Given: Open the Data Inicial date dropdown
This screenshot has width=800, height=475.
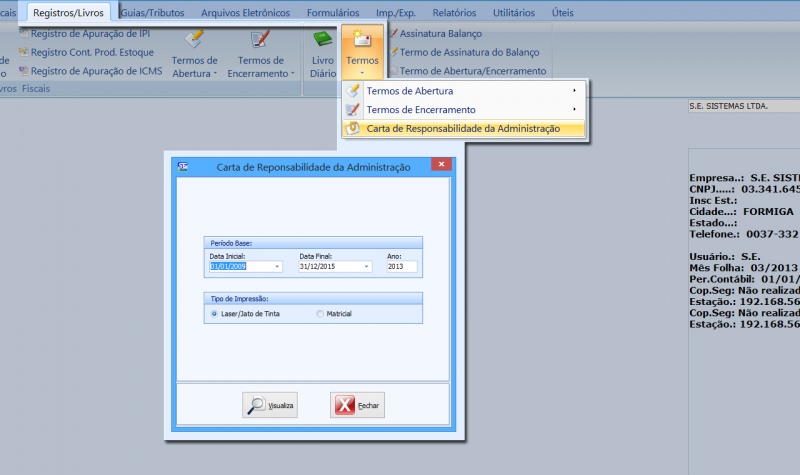Looking at the screenshot, I should click(x=277, y=267).
